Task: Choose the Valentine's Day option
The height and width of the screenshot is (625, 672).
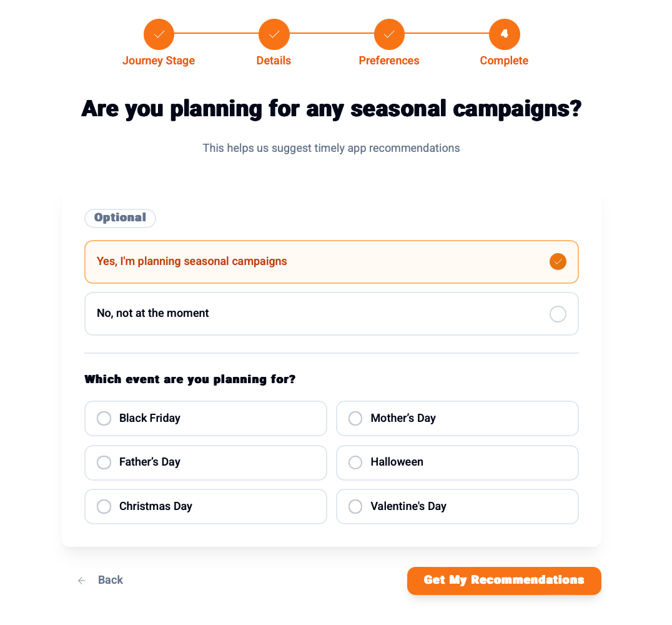Action: tap(457, 506)
